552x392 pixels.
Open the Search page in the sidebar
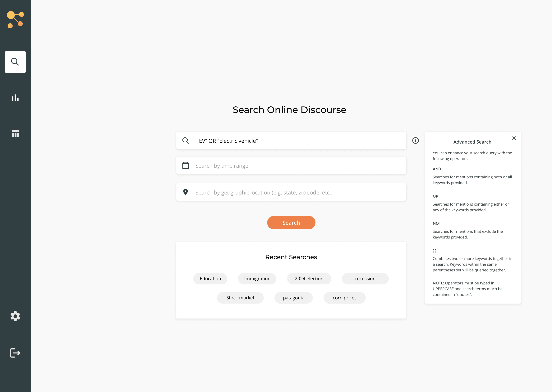pos(15,62)
